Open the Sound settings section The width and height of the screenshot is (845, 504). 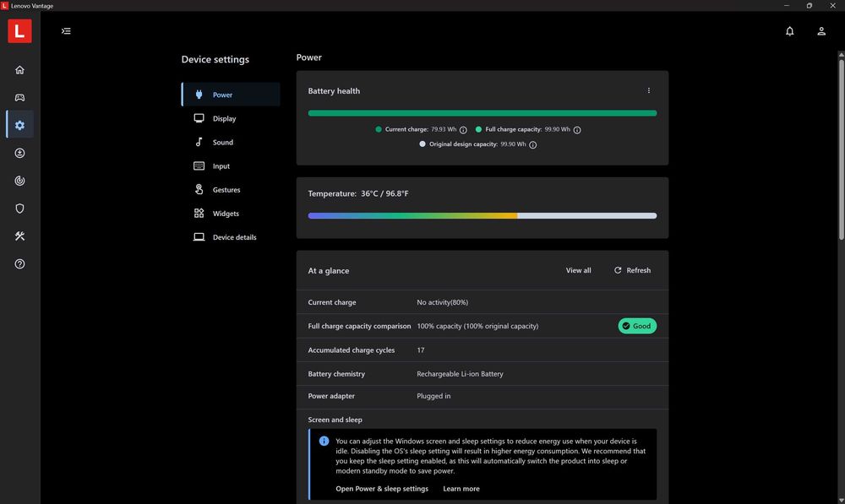pos(231,142)
